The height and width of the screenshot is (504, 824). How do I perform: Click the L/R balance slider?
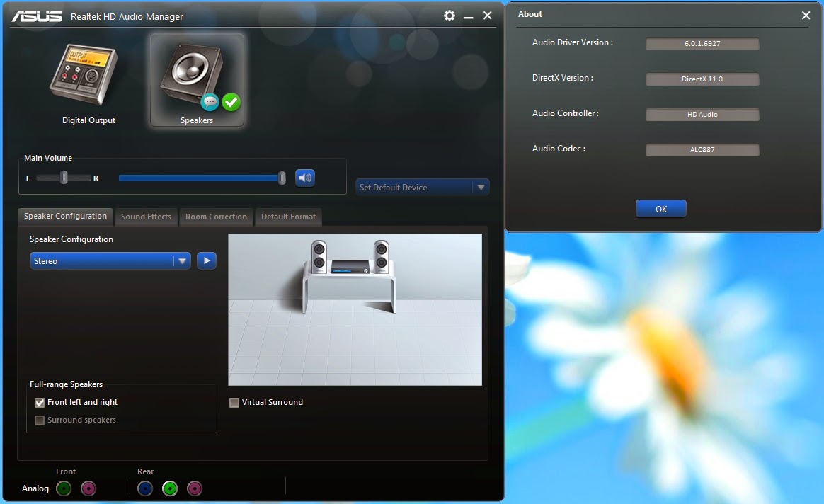[64, 178]
